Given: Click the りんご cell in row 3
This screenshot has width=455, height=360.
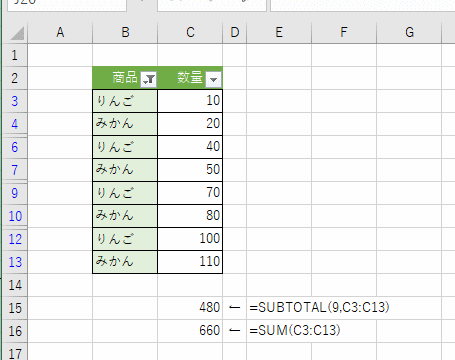Looking at the screenshot, I should pos(125,101).
